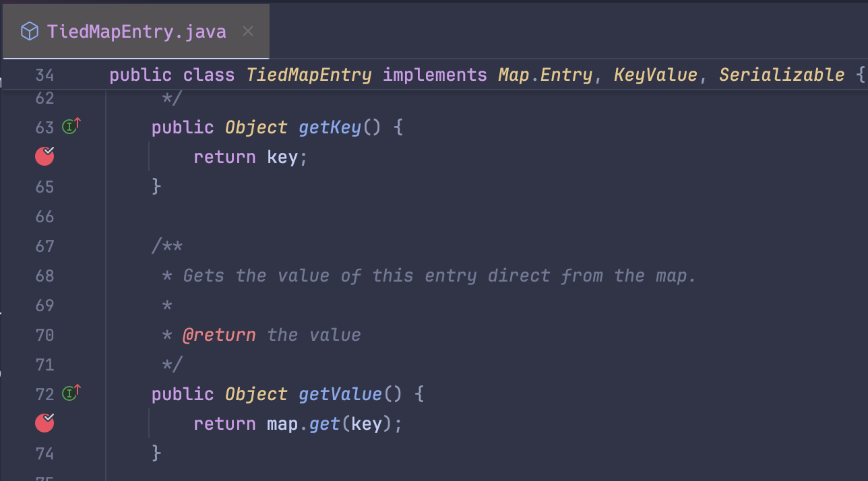Image resolution: width=868 pixels, height=481 pixels.
Task: Click the red mutation-coverage icon below line 63
Action: pos(44,156)
